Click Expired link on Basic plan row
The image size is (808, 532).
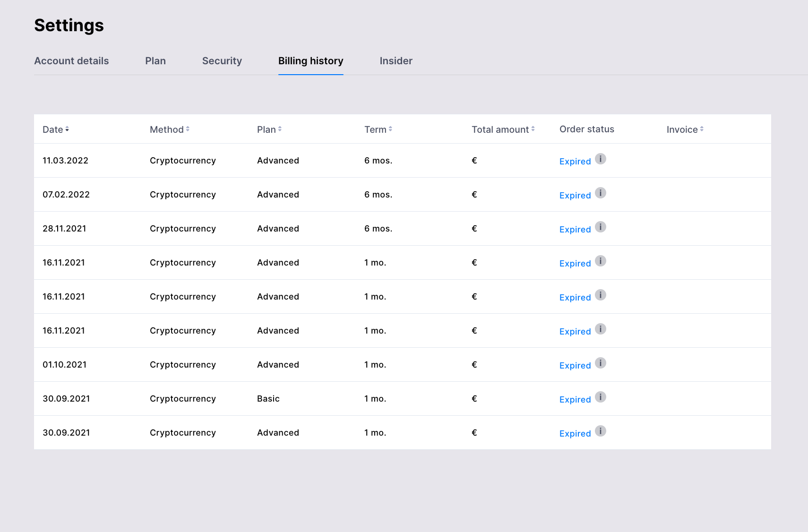coord(575,400)
